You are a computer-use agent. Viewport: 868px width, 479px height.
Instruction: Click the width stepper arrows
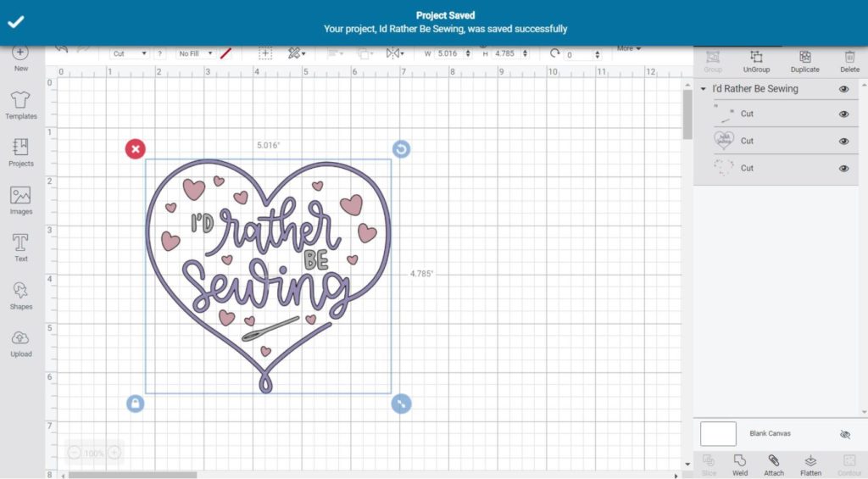[468, 53]
